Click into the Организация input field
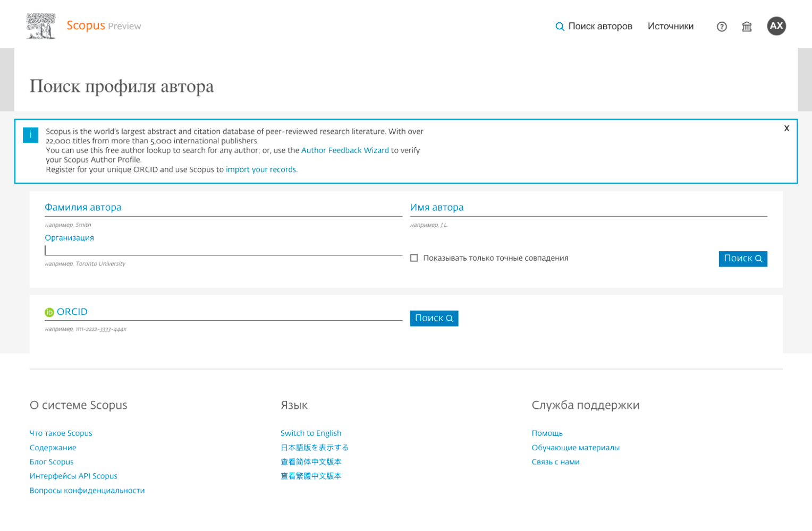812x531 pixels. [223, 250]
